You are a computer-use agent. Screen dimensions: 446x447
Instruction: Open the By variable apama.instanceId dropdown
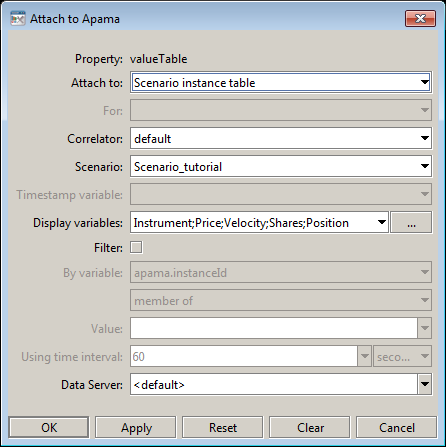[281, 272]
